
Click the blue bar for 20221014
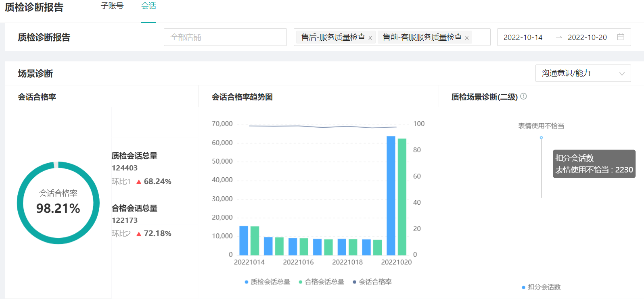coord(244,241)
